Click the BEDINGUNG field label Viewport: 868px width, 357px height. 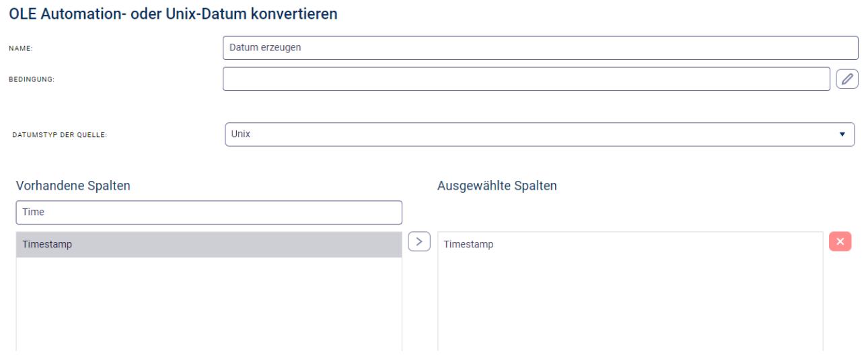coord(31,79)
